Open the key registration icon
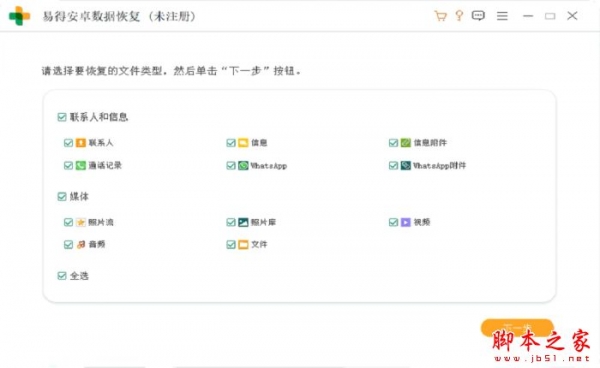600x368 pixels. click(x=459, y=16)
